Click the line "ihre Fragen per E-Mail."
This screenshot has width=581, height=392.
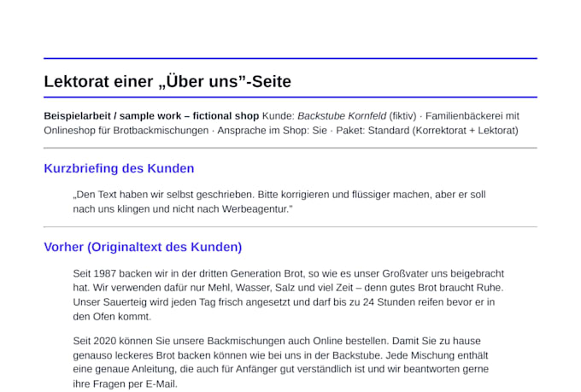(x=126, y=383)
